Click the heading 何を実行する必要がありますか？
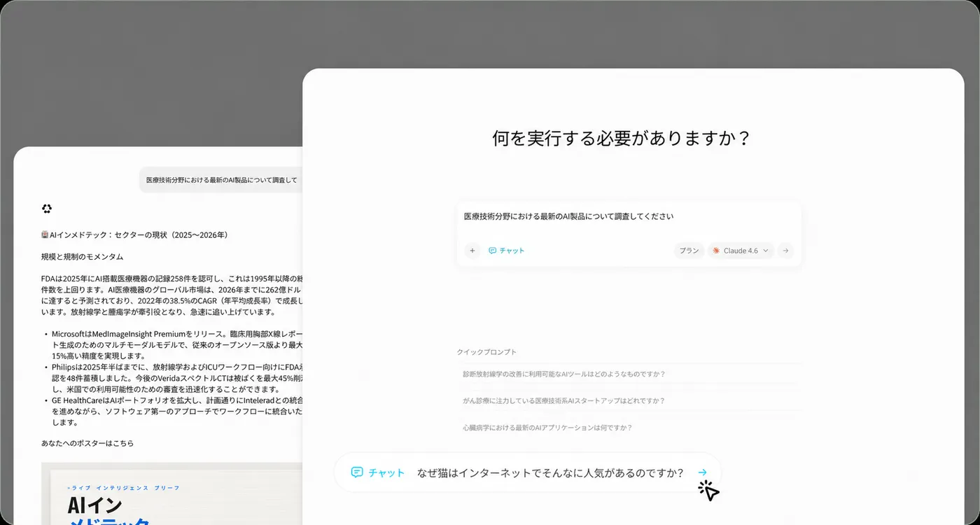The height and width of the screenshot is (525, 980). tap(622, 138)
